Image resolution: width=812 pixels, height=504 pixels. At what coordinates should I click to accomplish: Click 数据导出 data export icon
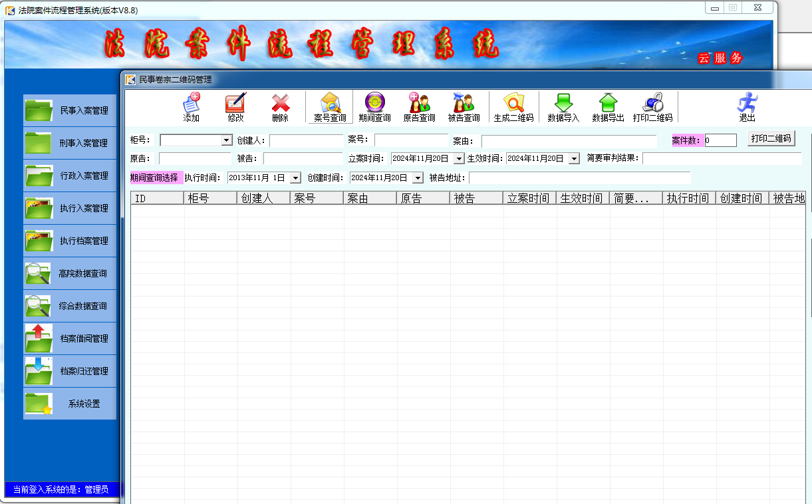coord(608,106)
